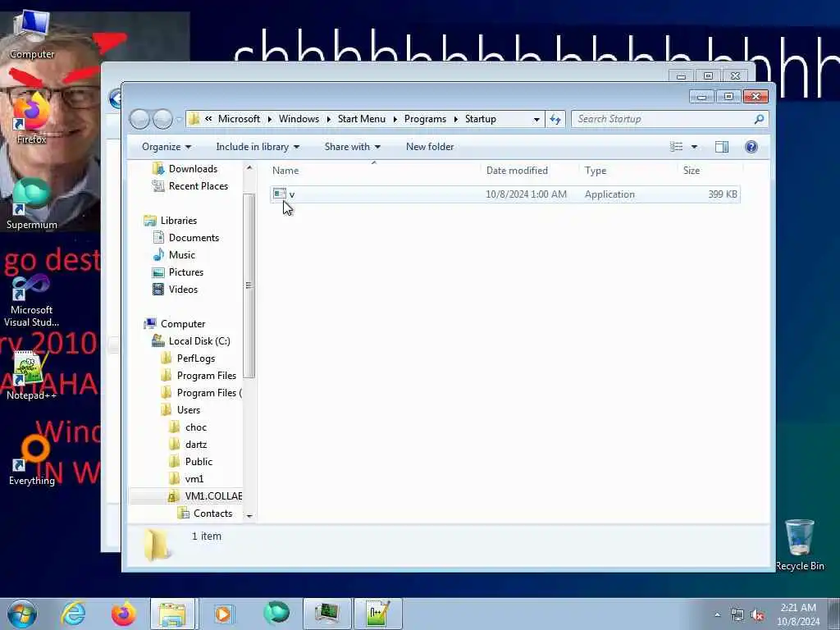This screenshot has height=630, width=840.
Task: Create a New folder
Action: click(x=430, y=147)
